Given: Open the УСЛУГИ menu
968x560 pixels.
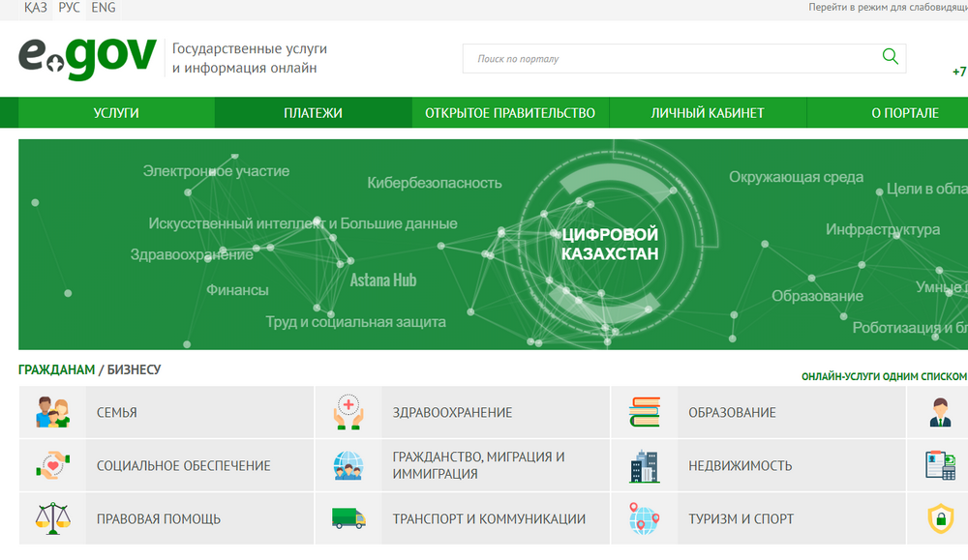Looking at the screenshot, I should tap(116, 113).
